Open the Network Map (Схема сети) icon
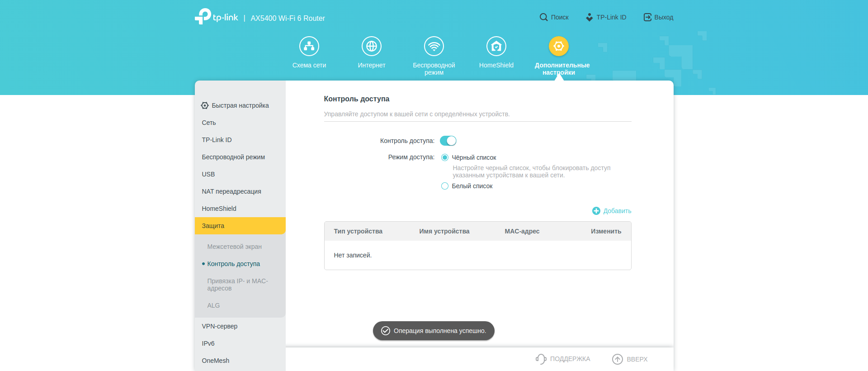This screenshot has height=371, width=868. pyautogui.click(x=309, y=46)
